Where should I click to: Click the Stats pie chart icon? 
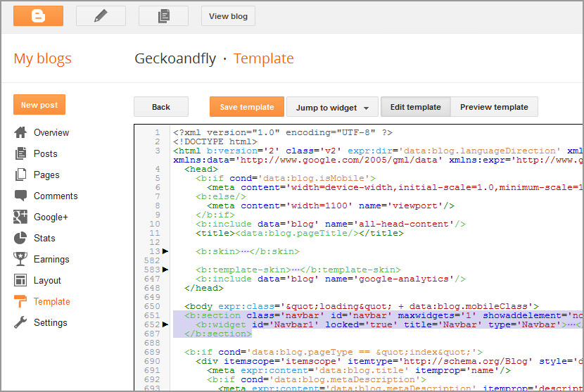(20, 238)
